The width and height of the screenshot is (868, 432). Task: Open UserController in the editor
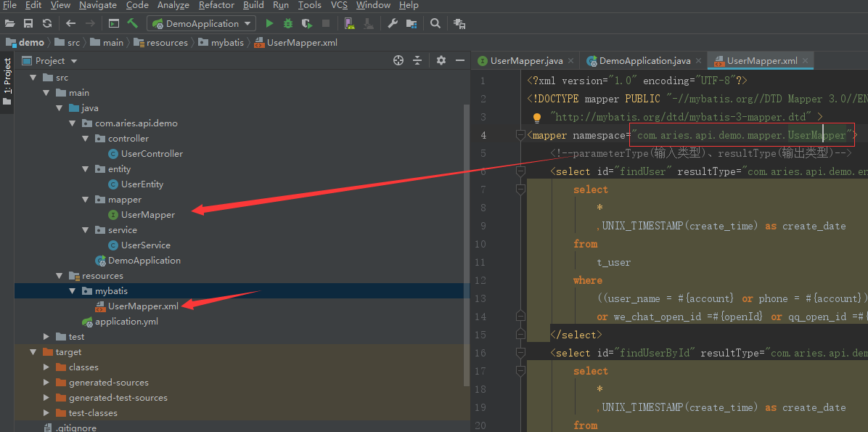[153, 153]
